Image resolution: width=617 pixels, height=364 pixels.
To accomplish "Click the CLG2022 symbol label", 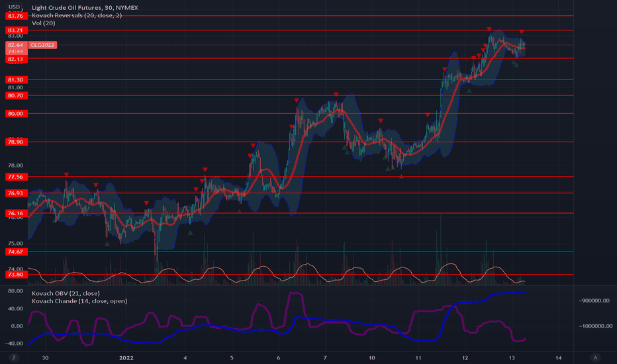I will point(42,45).
